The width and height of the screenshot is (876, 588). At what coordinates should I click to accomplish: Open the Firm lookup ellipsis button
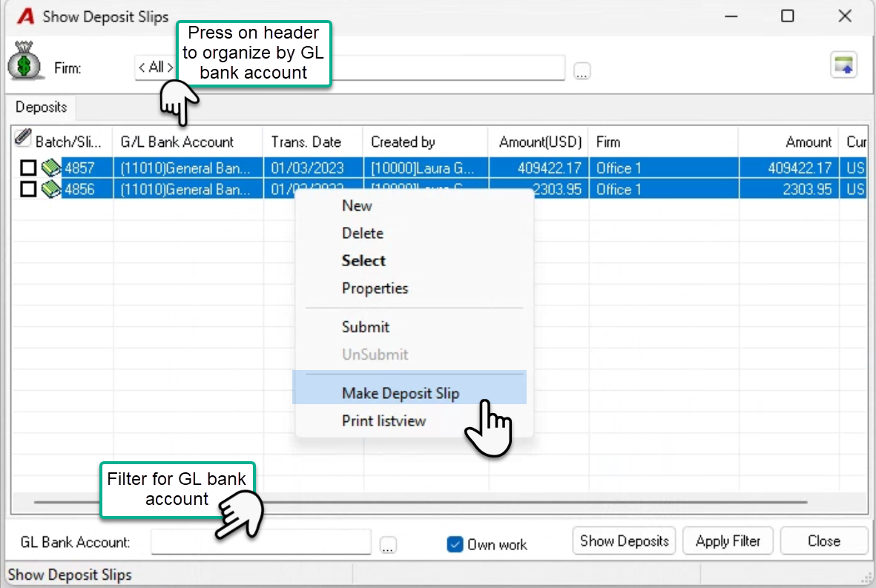582,71
